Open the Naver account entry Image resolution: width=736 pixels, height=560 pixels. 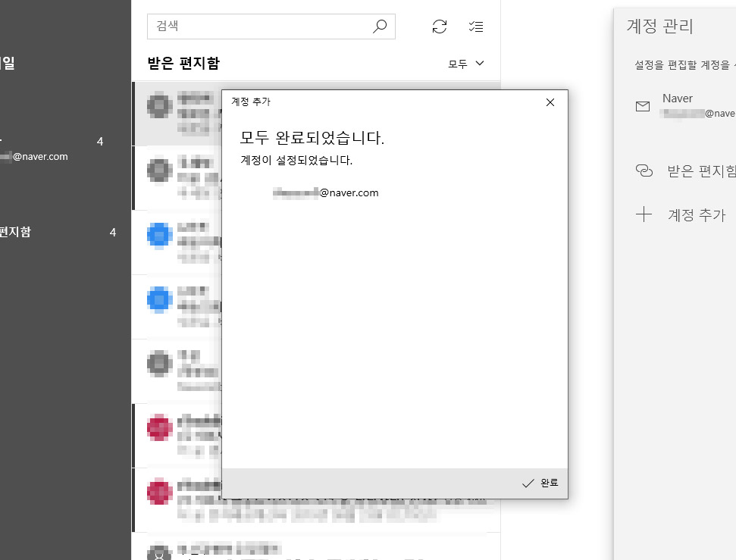[x=684, y=105]
